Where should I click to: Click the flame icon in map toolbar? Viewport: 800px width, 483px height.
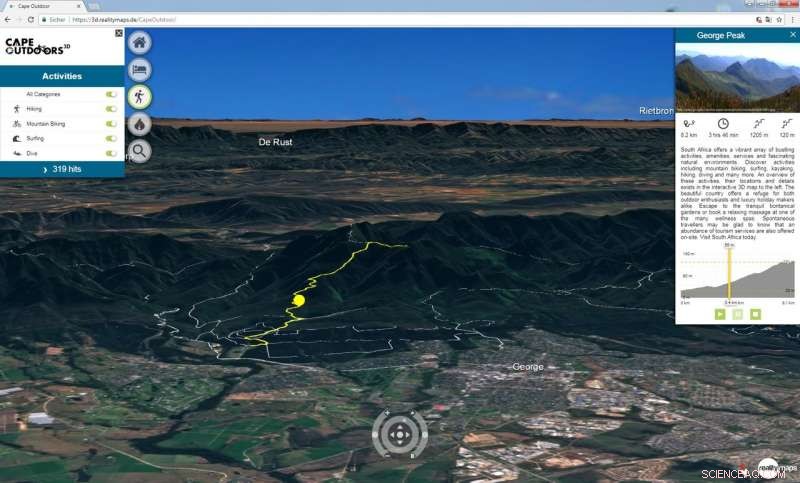[140, 124]
